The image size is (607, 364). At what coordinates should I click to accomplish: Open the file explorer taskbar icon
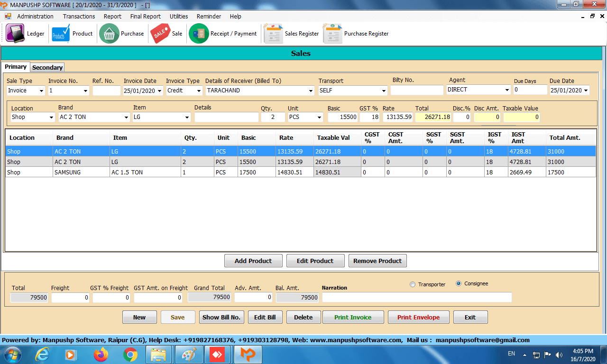[x=158, y=355]
